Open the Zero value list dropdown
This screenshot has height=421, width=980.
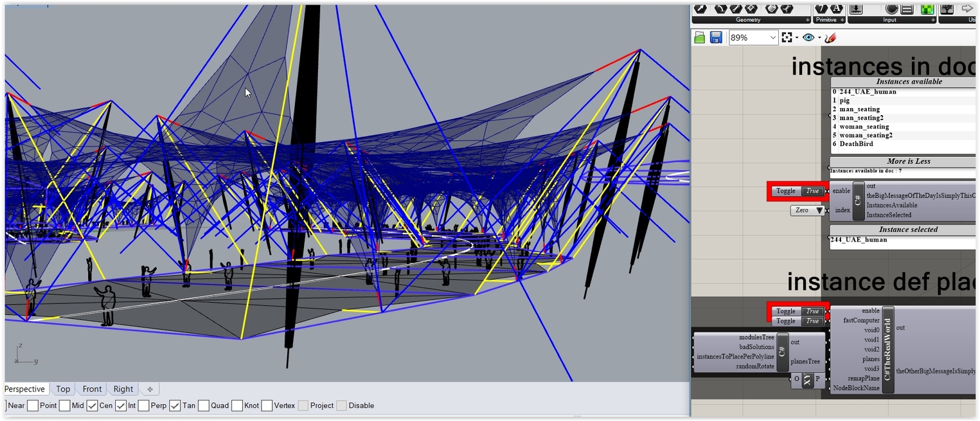[819, 210]
